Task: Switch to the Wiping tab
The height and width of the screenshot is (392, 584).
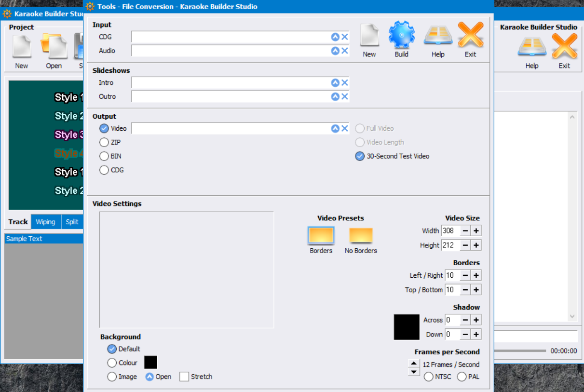Action: pyautogui.click(x=46, y=222)
